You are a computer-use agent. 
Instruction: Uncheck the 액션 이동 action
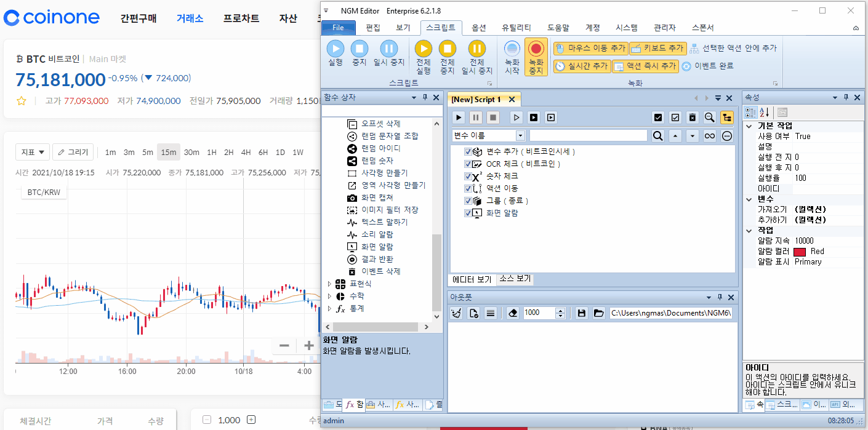pos(468,189)
